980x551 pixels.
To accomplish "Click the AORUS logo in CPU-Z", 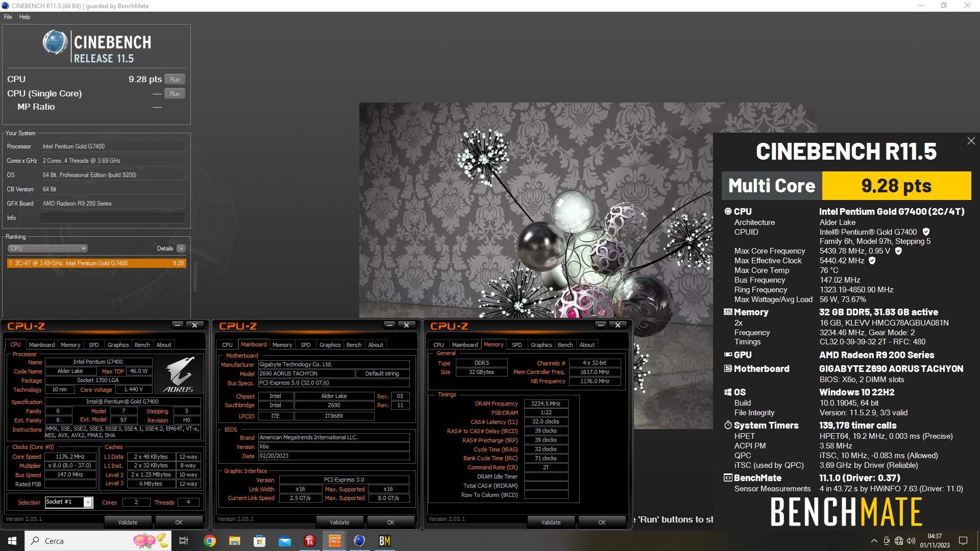I will (178, 374).
